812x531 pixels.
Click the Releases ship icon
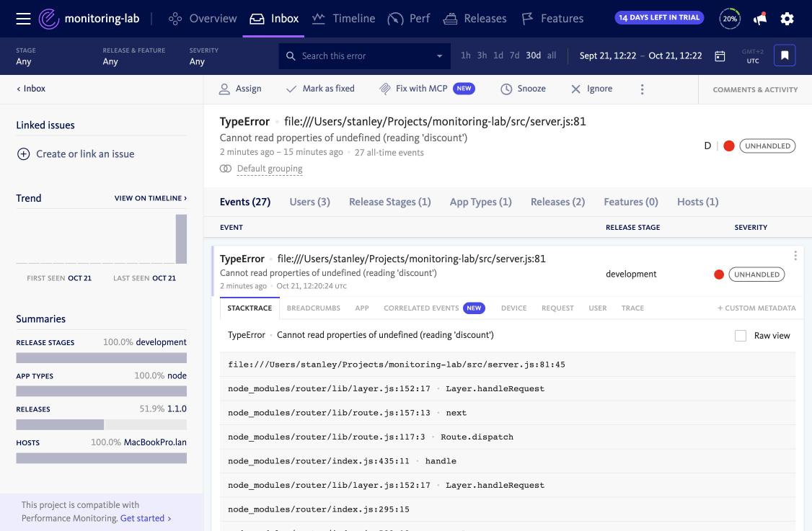tap(450, 19)
